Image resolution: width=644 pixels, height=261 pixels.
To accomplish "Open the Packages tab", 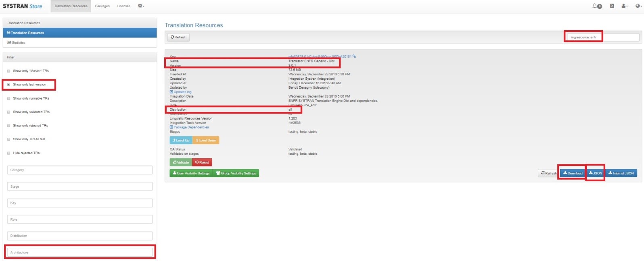I will (x=102, y=6).
